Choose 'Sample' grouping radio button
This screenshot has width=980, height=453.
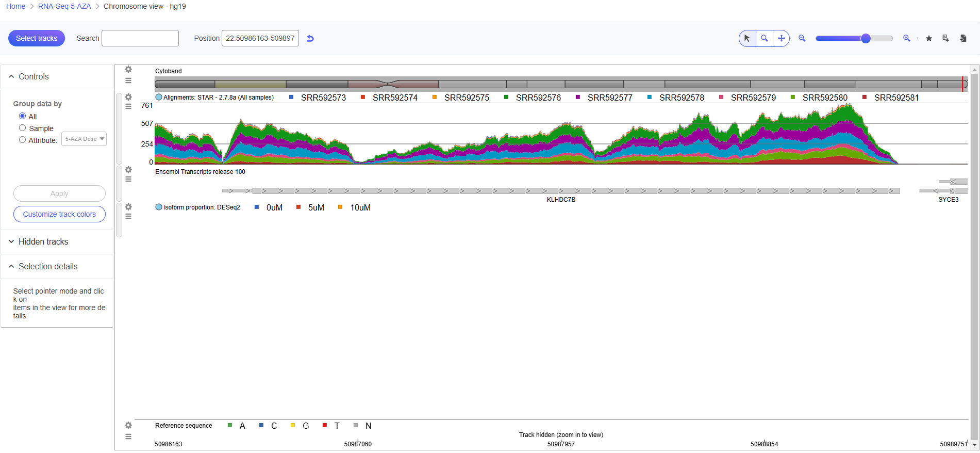pyautogui.click(x=23, y=128)
